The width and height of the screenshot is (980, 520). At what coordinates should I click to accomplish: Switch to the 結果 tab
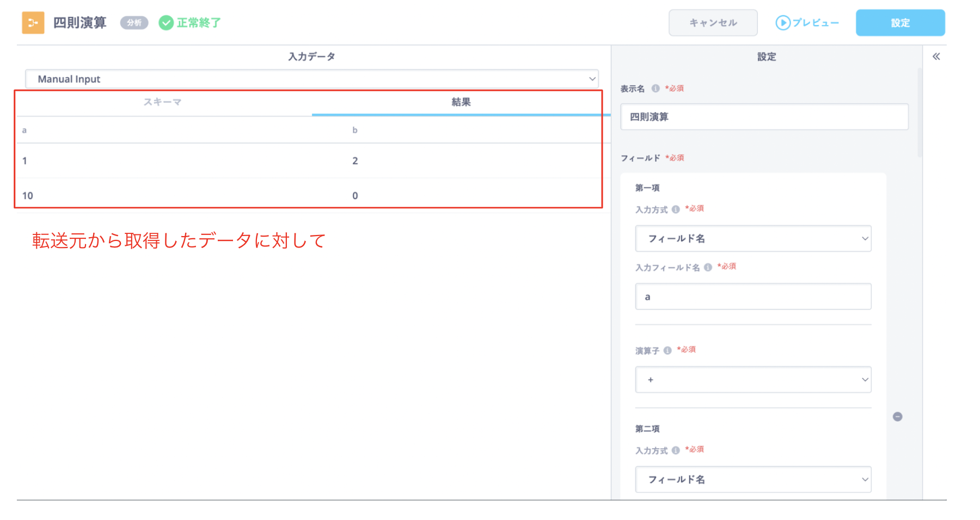pyautogui.click(x=461, y=102)
